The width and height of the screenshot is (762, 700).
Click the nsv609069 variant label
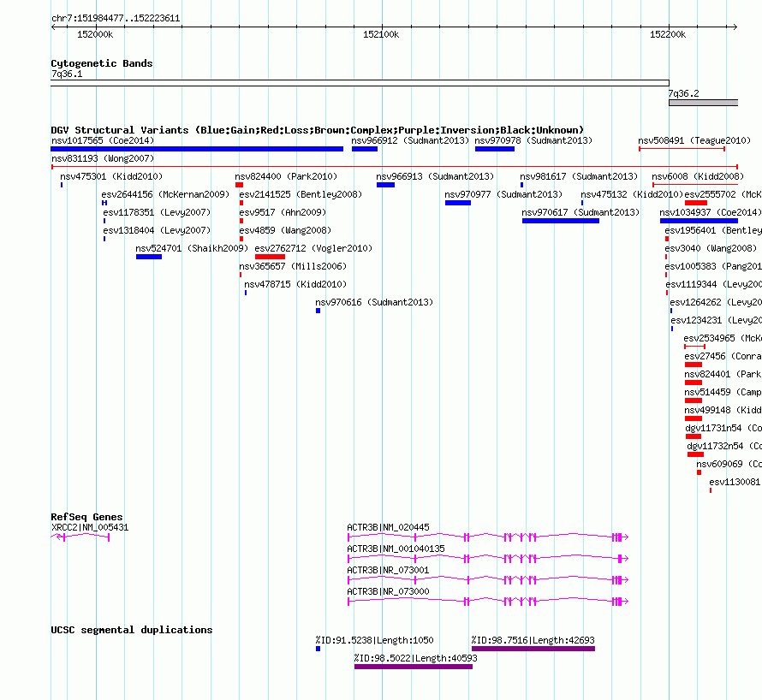[729, 464]
